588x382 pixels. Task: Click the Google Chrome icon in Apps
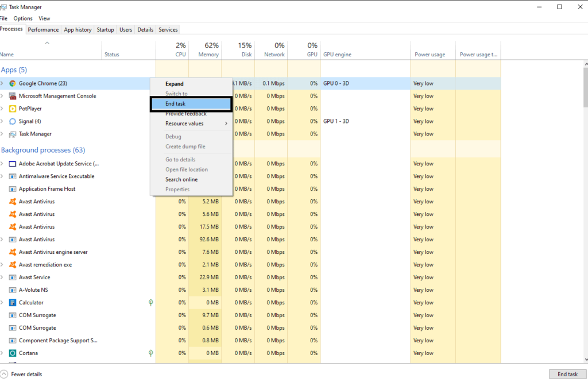pyautogui.click(x=13, y=83)
